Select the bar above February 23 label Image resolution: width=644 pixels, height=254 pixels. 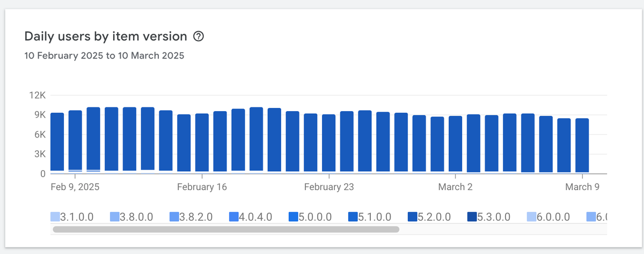tap(329, 143)
